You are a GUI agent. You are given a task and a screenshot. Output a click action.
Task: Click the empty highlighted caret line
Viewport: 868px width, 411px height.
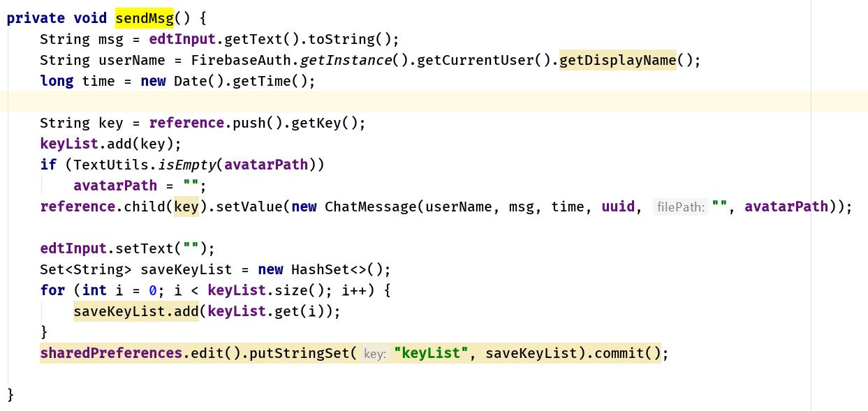[x=434, y=102]
